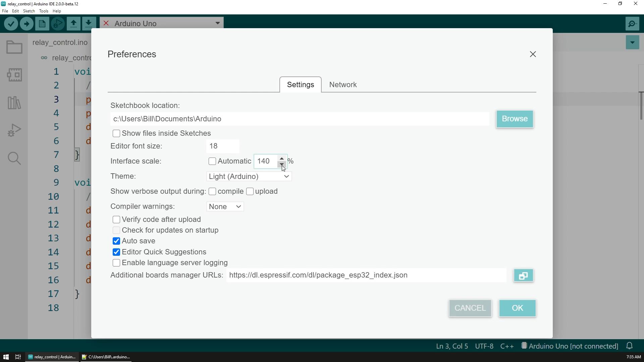Open the Serial Monitor icon
The image size is (644, 362).
(x=632, y=24)
